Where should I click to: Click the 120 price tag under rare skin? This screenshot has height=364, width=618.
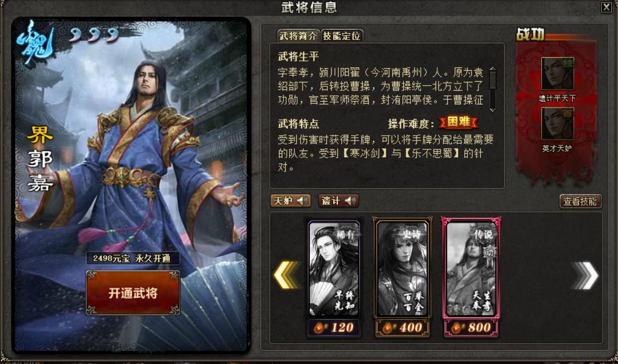pyautogui.click(x=334, y=327)
